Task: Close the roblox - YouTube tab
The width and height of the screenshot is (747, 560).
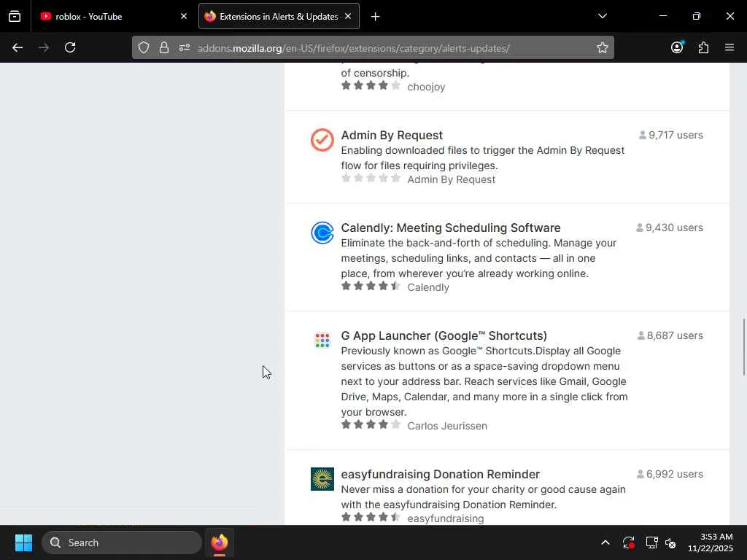Action: tap(183, 16)
